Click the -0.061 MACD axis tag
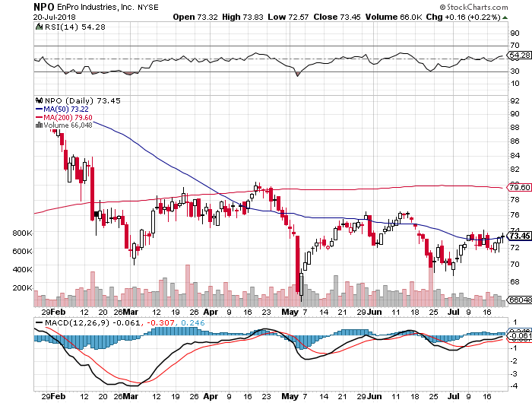This screenshot has width=532, height=403. click(520, 336)
